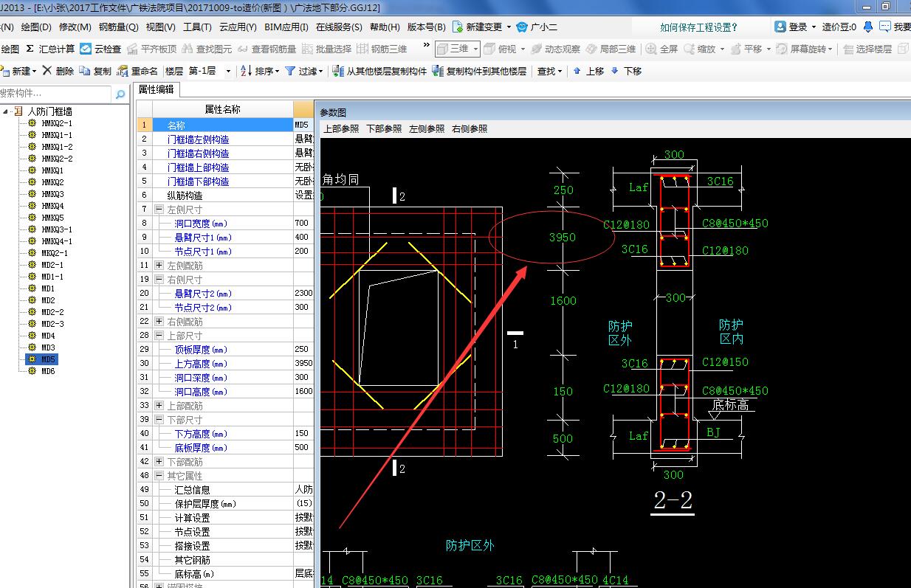Select MD6 in the component tree
This screenshot has width=911, height=588.
[48, 371]
